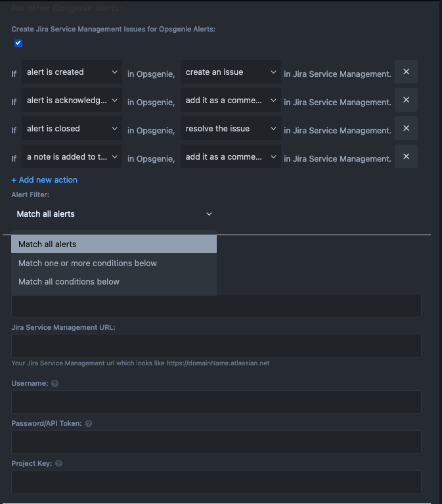Click into the Project Key text field
Image resolution: width=442 pixels, height=504 pixels.
(216, 482)
